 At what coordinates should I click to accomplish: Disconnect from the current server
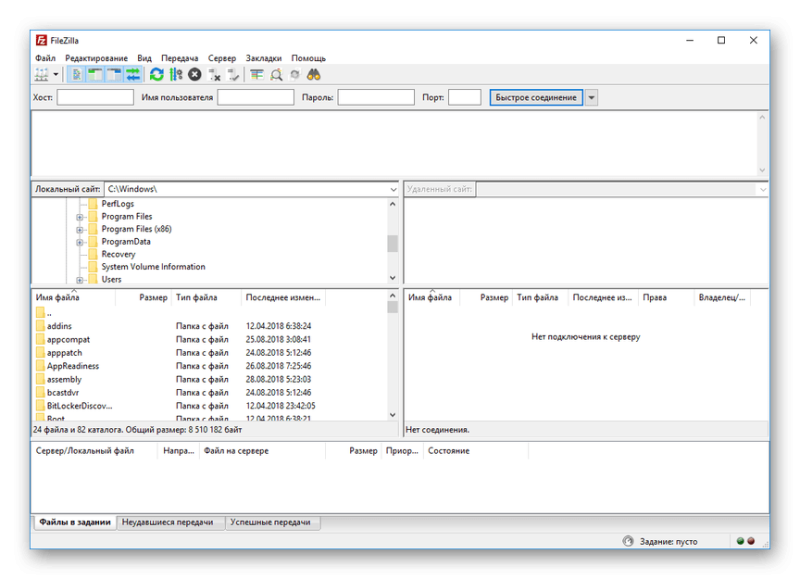pyautogui.click(x=214, y=75)
